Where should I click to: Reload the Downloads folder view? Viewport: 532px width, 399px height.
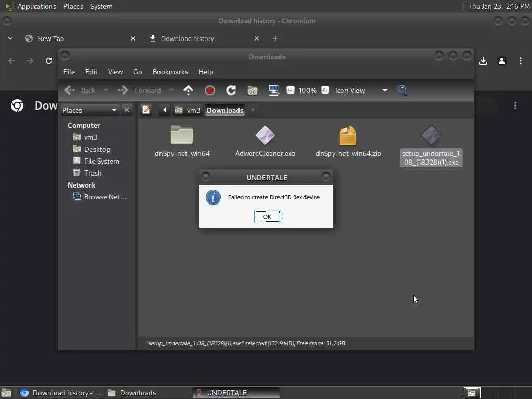(231, 90)
